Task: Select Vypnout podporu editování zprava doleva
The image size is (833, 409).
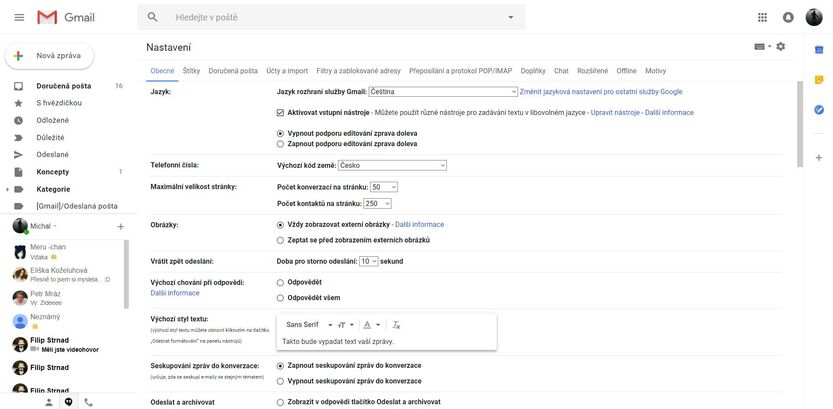Action: click(280, 133)
